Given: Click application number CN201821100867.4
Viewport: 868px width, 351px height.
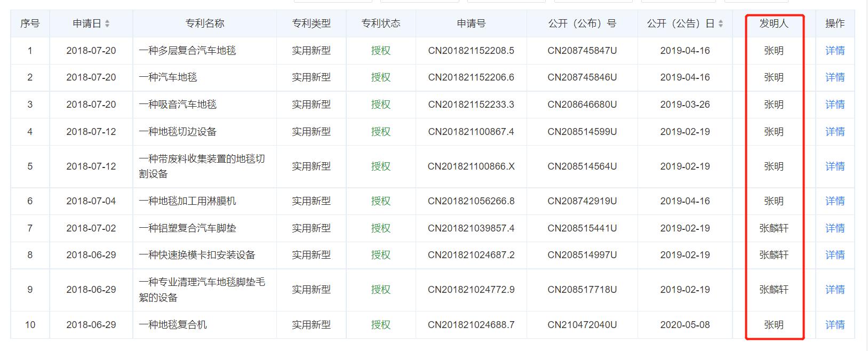Looking at the screenshot, I should tap(471, 132).
